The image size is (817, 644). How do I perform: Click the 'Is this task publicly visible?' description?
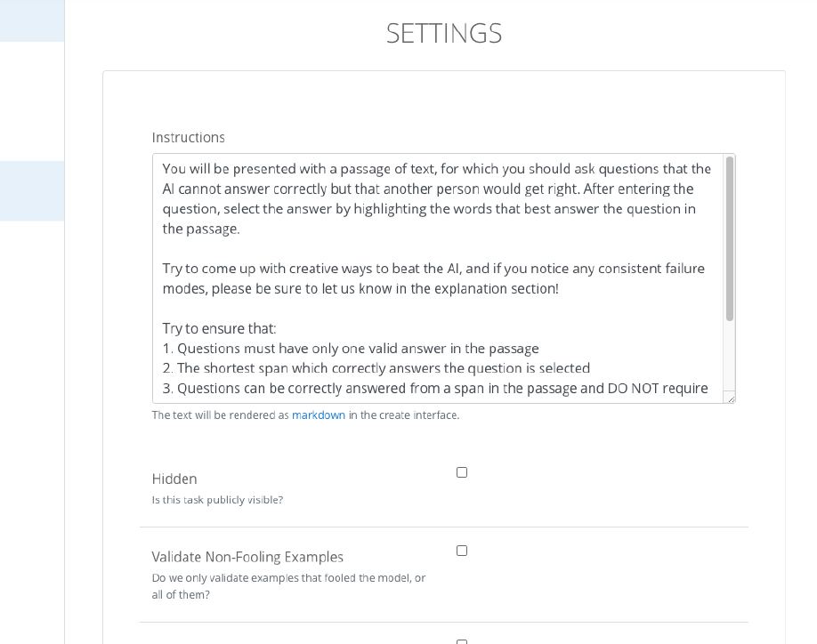pos(217,500)
